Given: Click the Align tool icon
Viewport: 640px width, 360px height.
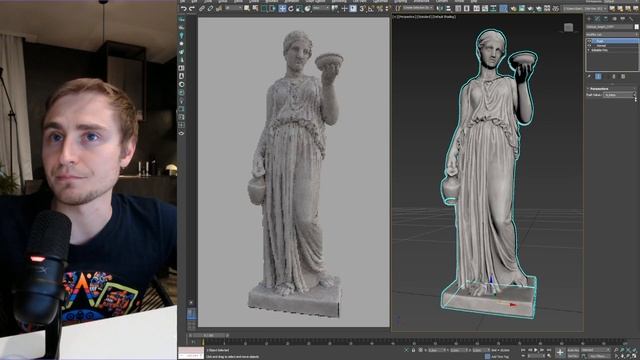Looking at the screenshot, I should click(448, 9).
